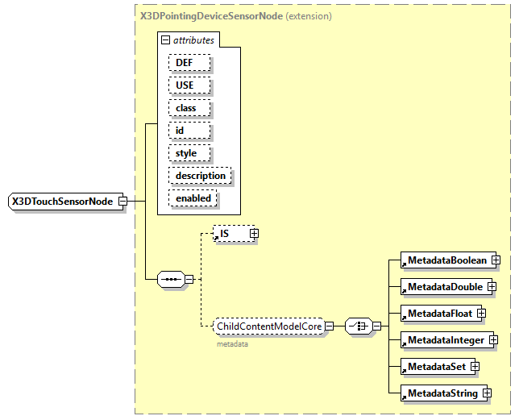Select the description attribute
Viewport: 519px width, 420px height.
200,176
